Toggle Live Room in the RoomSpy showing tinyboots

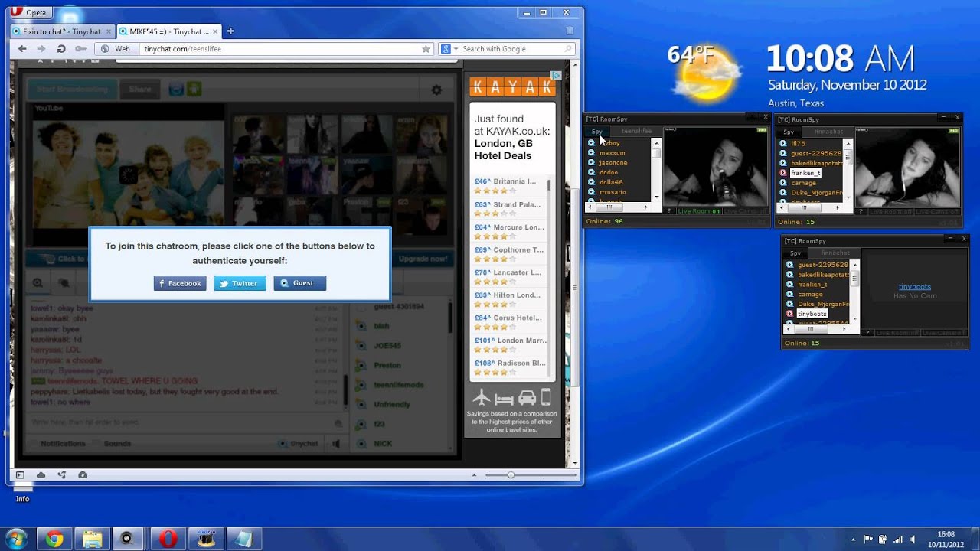pyautogui.click(x=897, y=333)
